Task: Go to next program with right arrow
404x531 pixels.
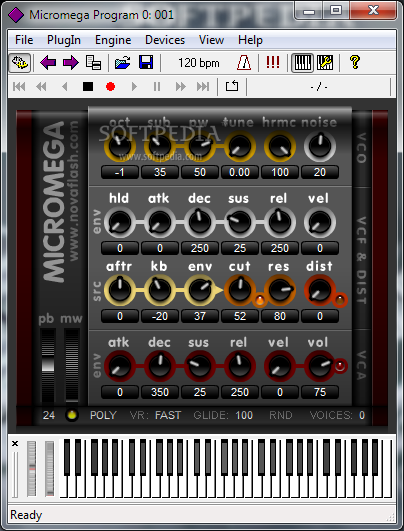Action: coord(71,63)
